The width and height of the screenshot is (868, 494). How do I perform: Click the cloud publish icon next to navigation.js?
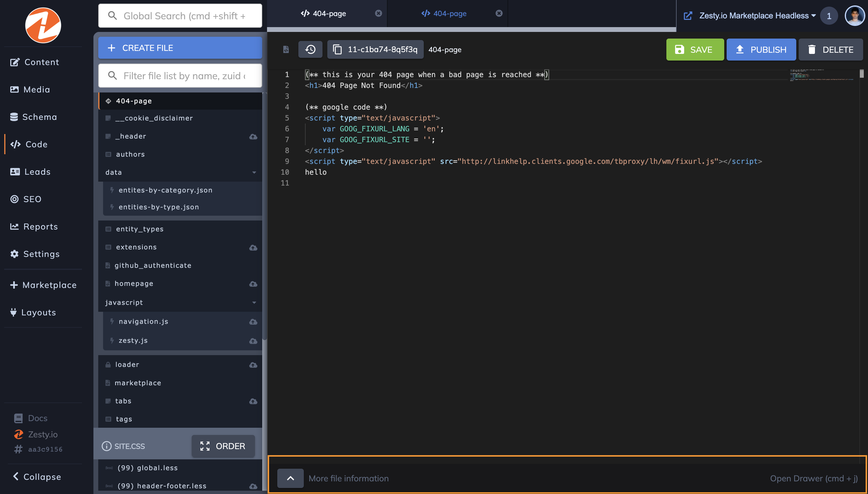[253, 322]
